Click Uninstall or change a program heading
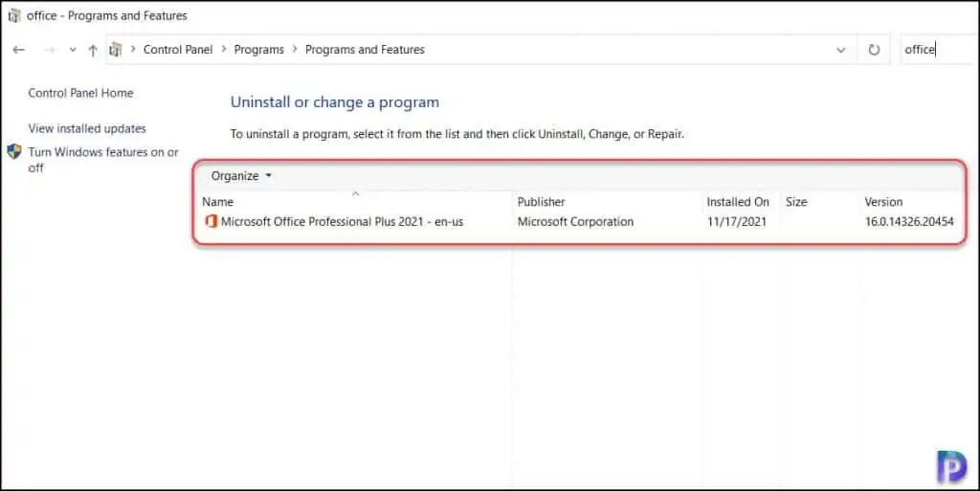 point(335,102)
